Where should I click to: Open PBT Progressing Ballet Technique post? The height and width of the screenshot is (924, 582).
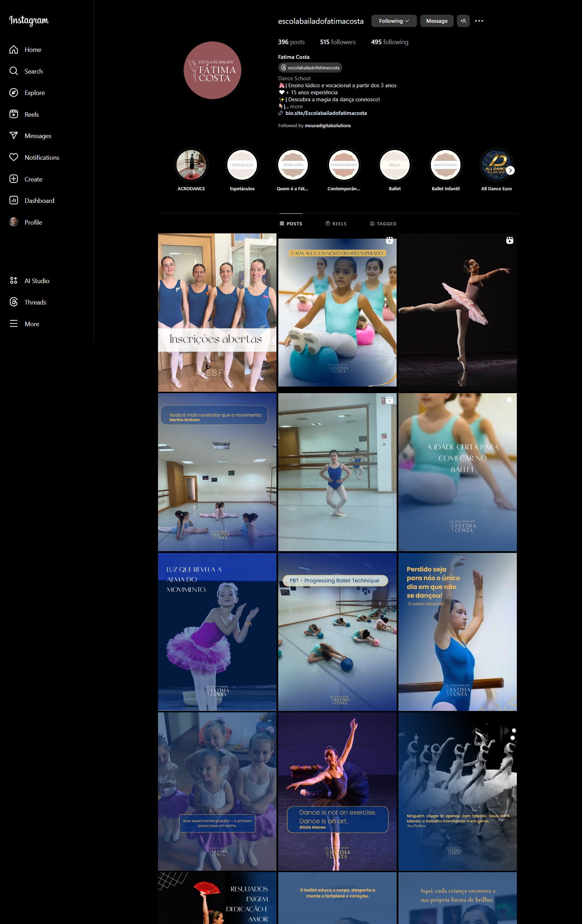(x=337, y=632)
